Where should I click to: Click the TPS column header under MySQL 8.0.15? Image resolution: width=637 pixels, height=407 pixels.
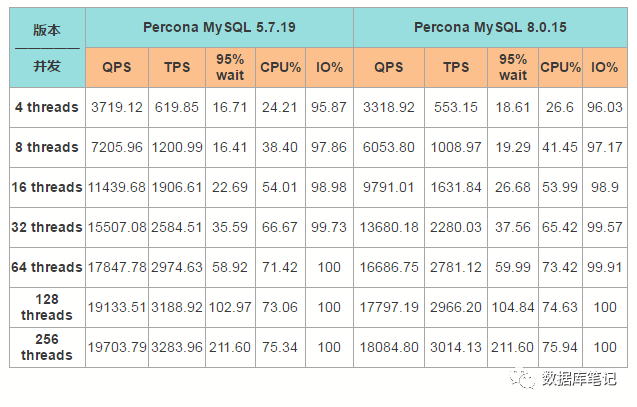pyautogui.click(x=456, y=67)
